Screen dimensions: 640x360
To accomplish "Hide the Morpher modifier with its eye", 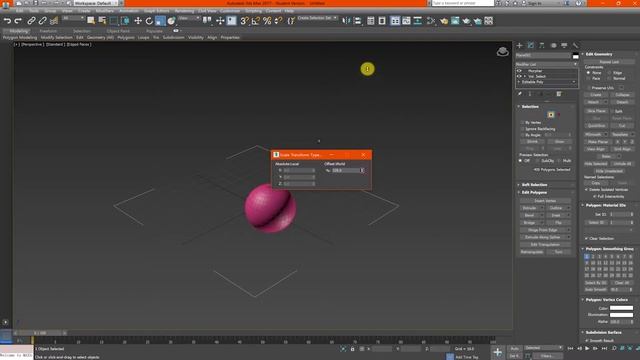I will tap(519, 71).
